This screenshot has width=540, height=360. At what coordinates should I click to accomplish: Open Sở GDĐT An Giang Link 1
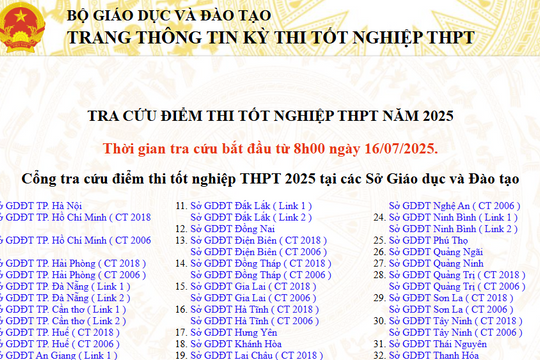click(59, 355)
